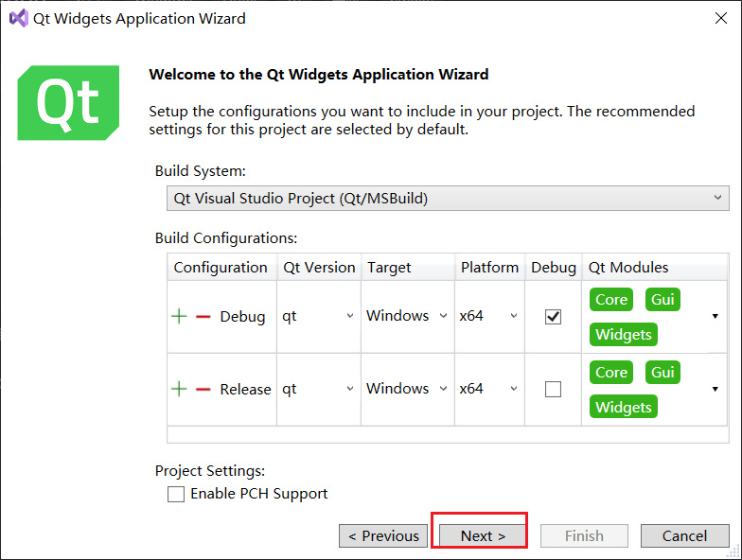The width and height of the screenshot is (742, 560).
Task: Click the window resize grip corner
Action: tap(734, 552)
